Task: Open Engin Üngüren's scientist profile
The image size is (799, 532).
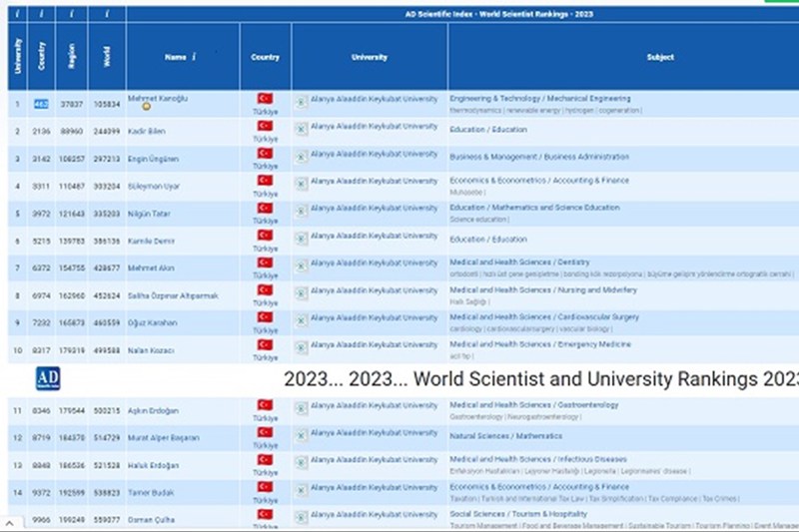Action: click(x=152, y=159)
